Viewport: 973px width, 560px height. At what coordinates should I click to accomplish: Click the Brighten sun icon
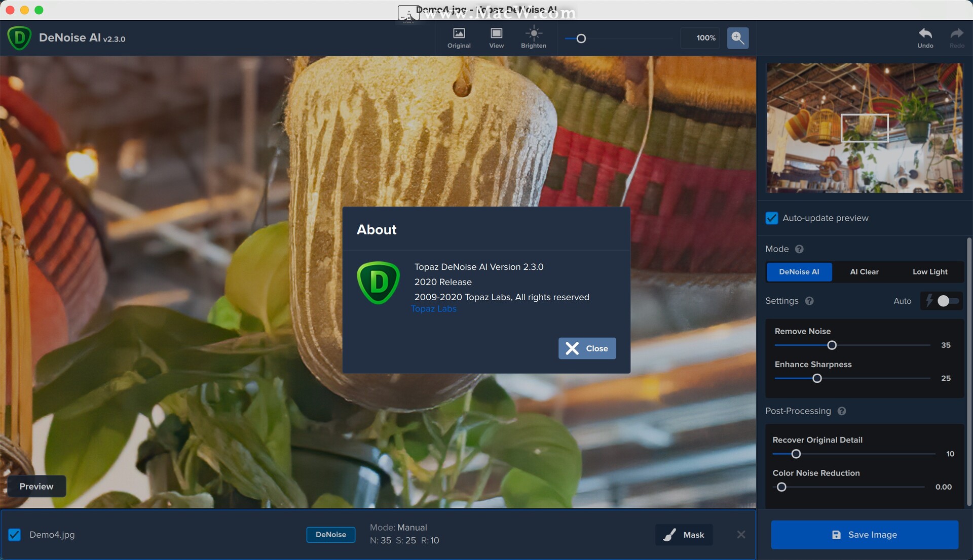pyautogui.click(x=533, y=34)
